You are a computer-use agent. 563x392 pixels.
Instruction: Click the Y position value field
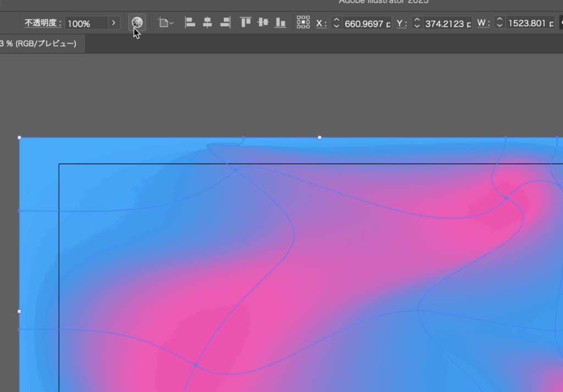[448, 23]
